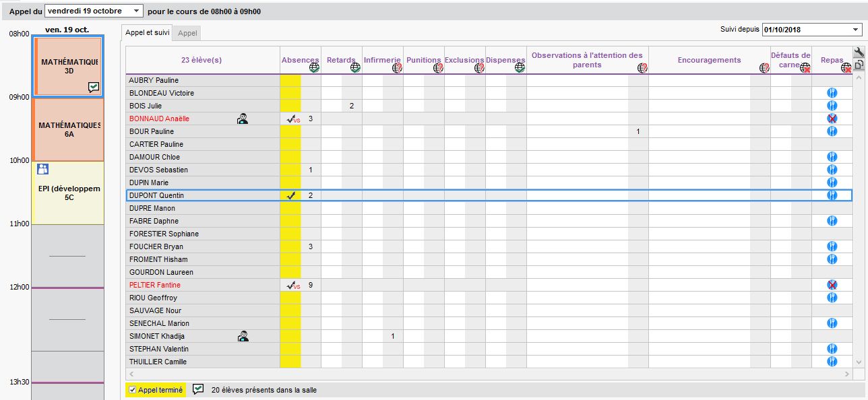Open the student profile icon beside BONNAUD Anaëlle
This screenshot has width=868, height=400.
point(243,119)
